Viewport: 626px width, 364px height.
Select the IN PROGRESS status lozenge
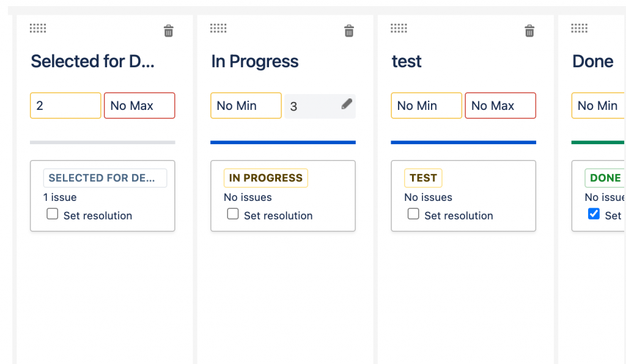point(265,178)
